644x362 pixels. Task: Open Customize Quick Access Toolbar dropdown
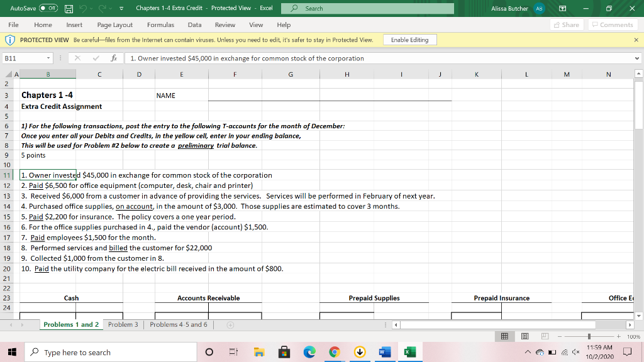(120, 8)
